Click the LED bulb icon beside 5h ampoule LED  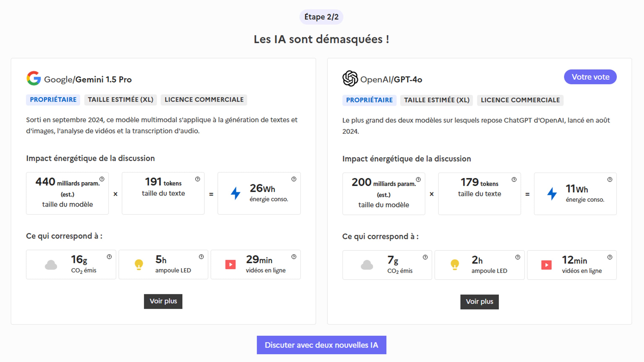point(139,264)
